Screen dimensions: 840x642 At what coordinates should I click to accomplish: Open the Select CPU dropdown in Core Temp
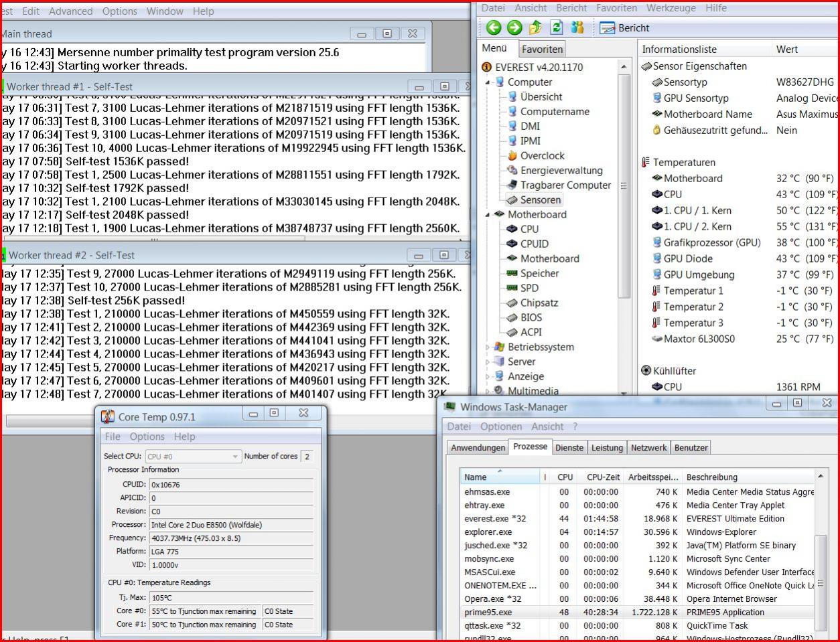193,457
